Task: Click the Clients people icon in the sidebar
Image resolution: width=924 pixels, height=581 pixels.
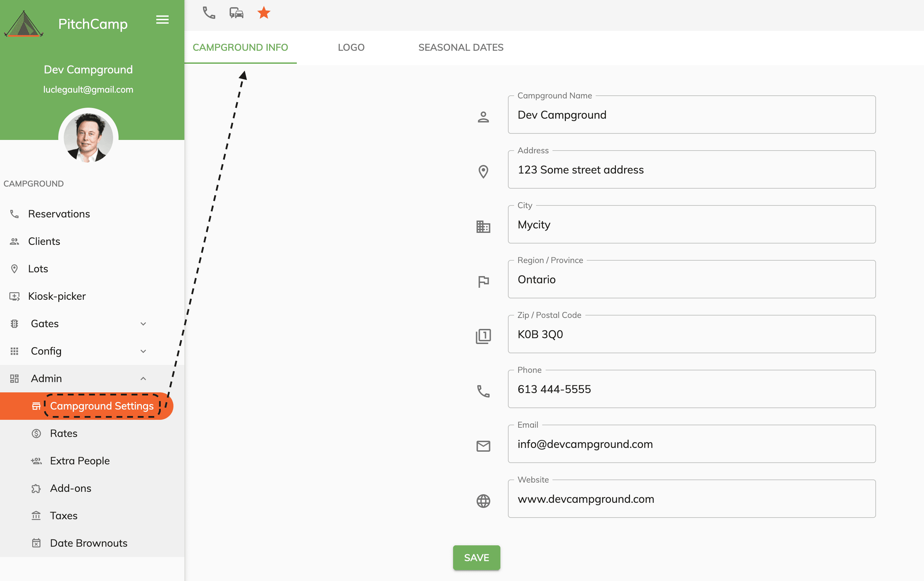Action: [x=15, y=241]
